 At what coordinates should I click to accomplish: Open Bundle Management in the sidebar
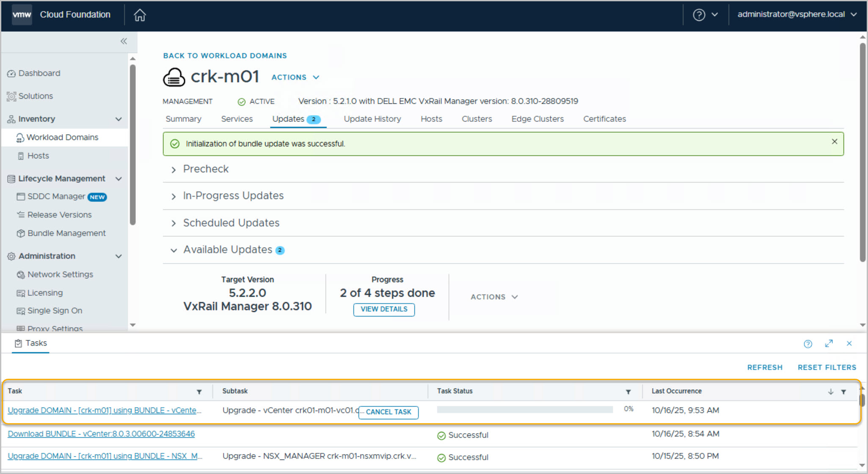(x=66, y=233)
